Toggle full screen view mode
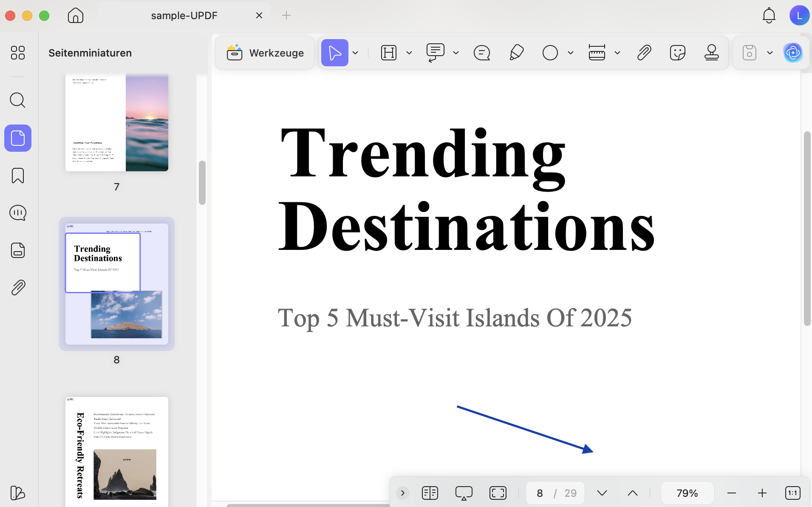The height and width of the screenshot is (507, 812). click(x=498, y=493)
